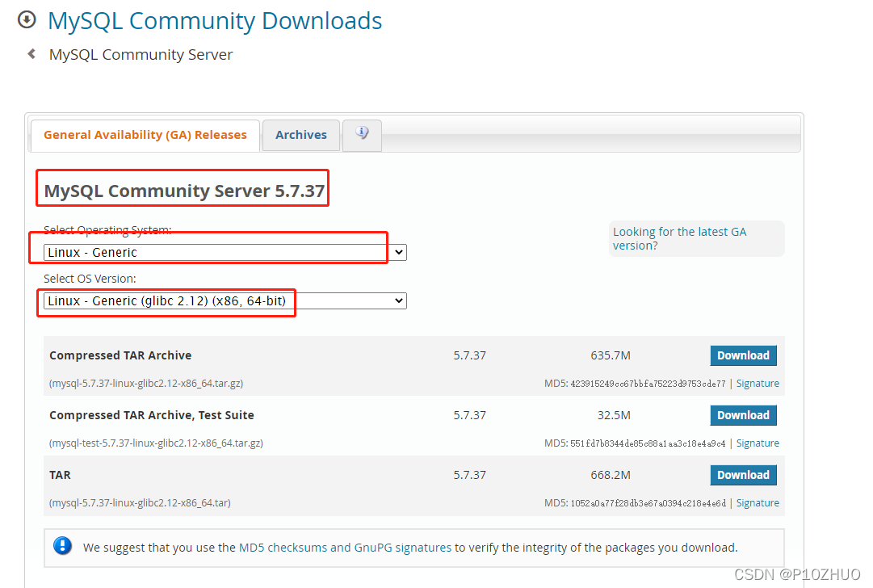The image size is (873, 588).
Task: Click the Compressed TAR Archive row title
Action: pyautogui.click(x=120, y=355)
